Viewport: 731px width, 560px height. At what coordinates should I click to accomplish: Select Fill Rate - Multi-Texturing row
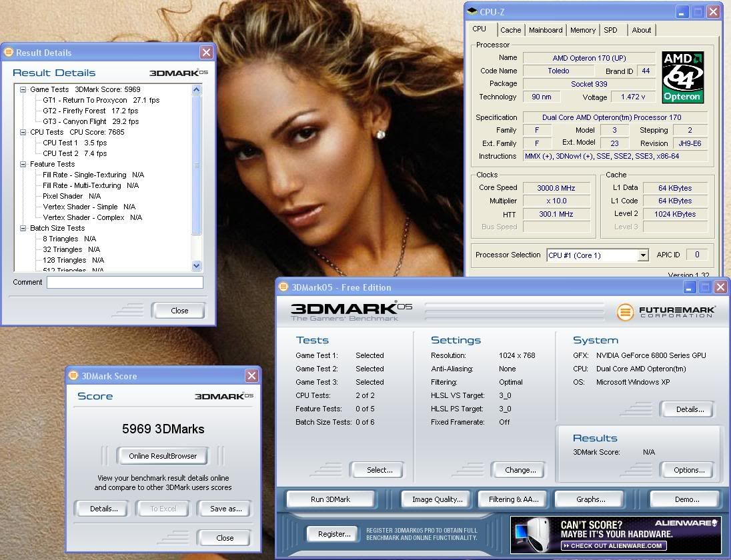click(x=91, y=186)
